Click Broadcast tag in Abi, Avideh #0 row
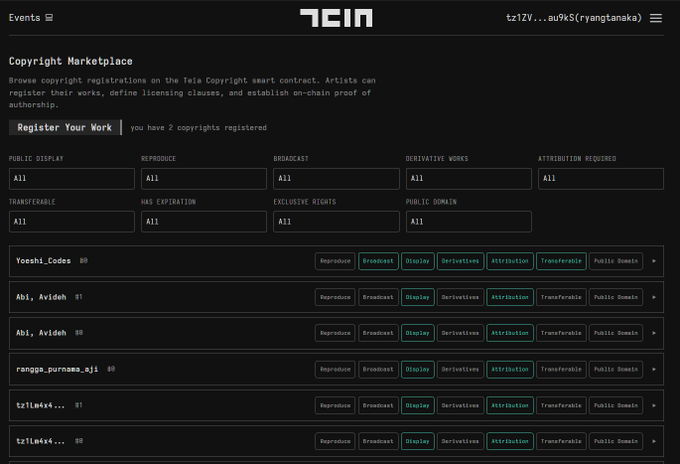 click(x=378, y=333)
